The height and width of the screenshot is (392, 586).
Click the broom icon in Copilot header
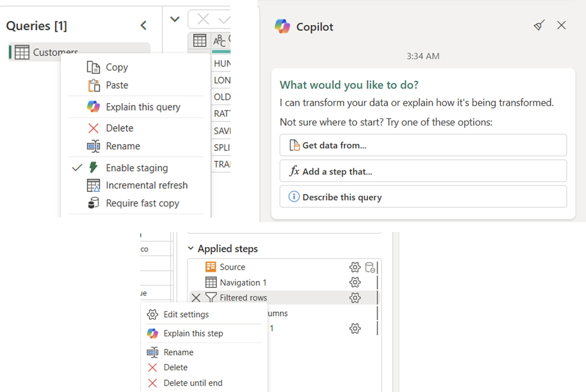(539, 25)
